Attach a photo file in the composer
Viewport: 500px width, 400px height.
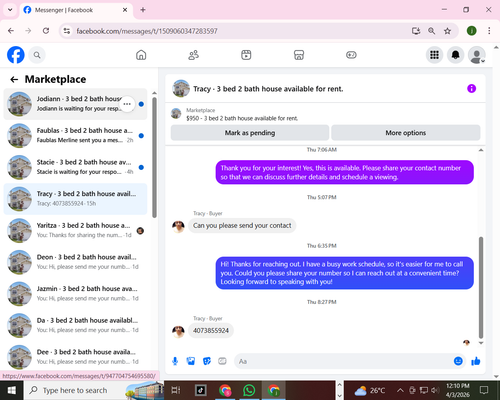pyautogui.click(x=191, y=361)
